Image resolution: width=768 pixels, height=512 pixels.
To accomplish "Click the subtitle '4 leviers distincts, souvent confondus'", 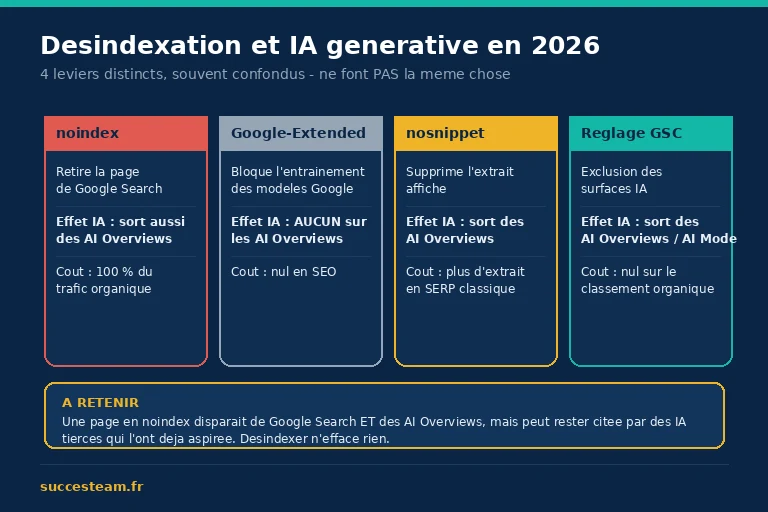I will (172, 74).
